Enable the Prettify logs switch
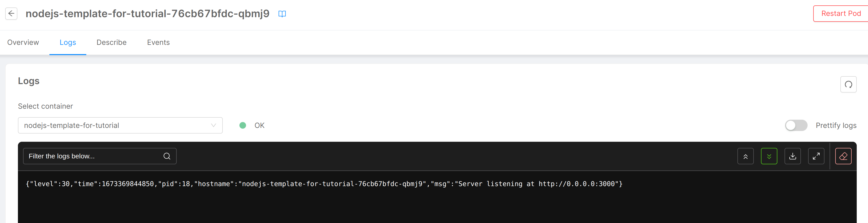Screen dimensions: 868x223 796,126
